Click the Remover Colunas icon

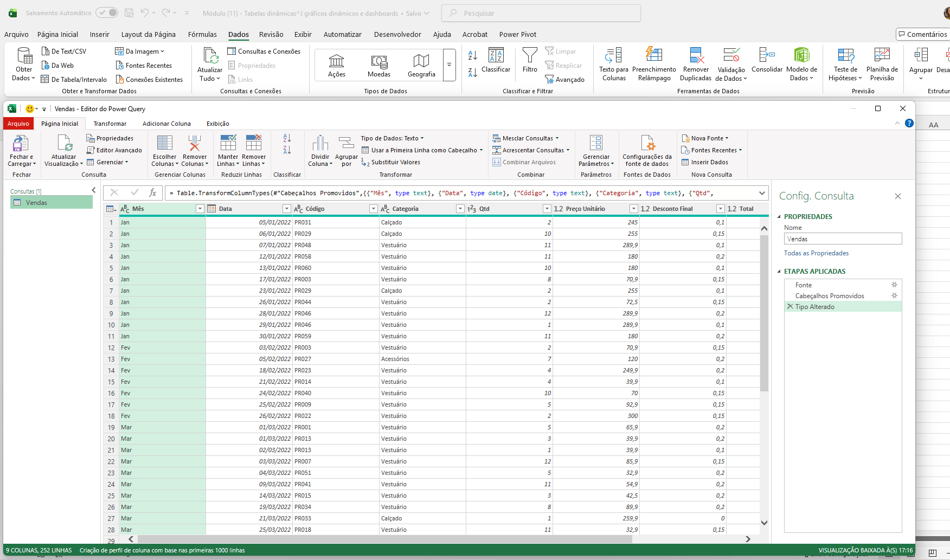[x=194, y=144]
